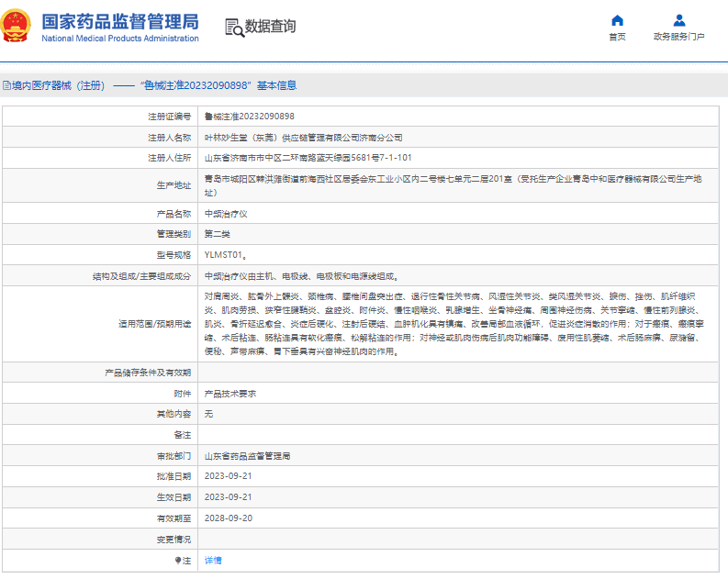
Task: Click the 基本信息 heading text
Action: (276, 85)
